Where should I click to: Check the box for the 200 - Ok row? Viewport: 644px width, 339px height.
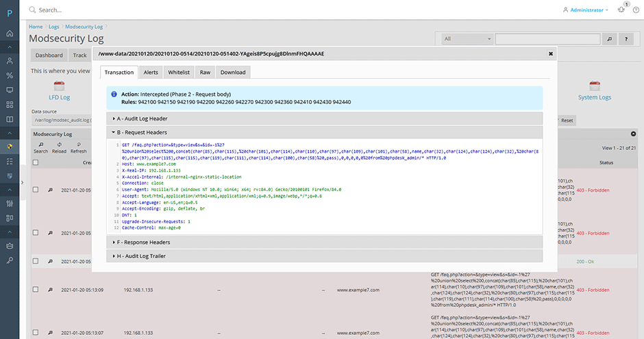coord(36,261)
